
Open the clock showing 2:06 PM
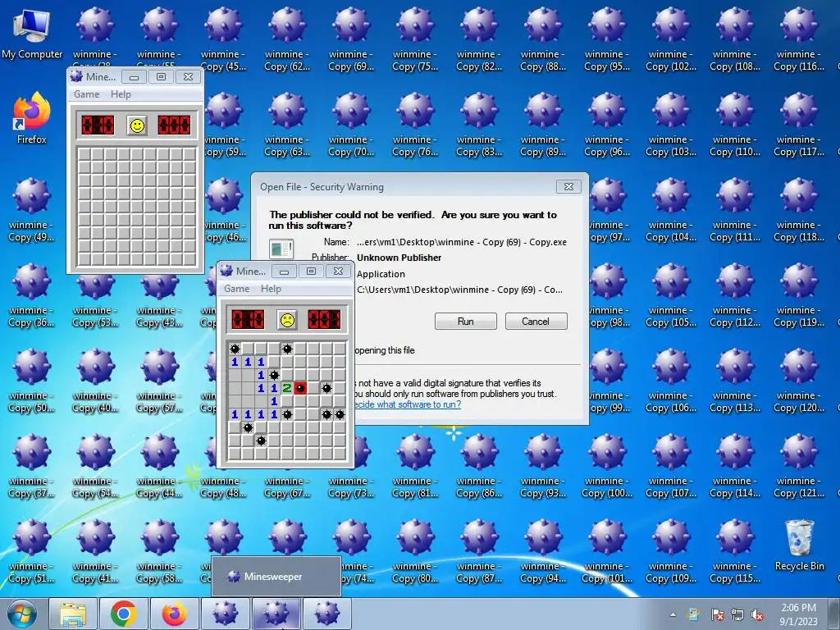pos(799,614)
